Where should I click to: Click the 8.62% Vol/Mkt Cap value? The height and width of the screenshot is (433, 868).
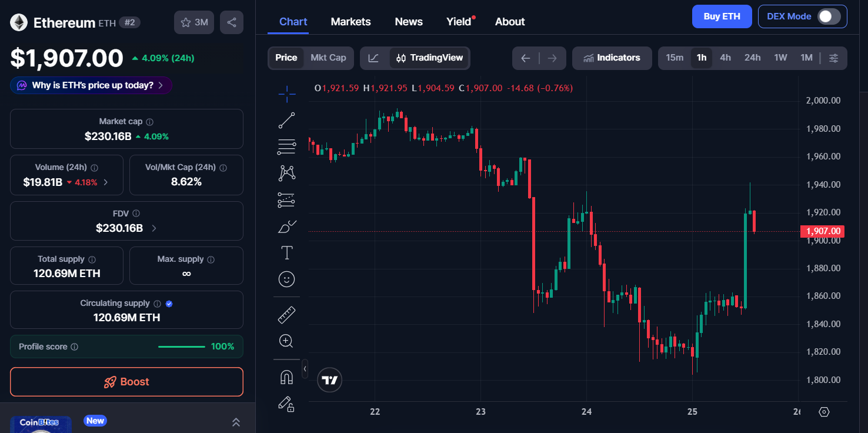pos(186,182)
